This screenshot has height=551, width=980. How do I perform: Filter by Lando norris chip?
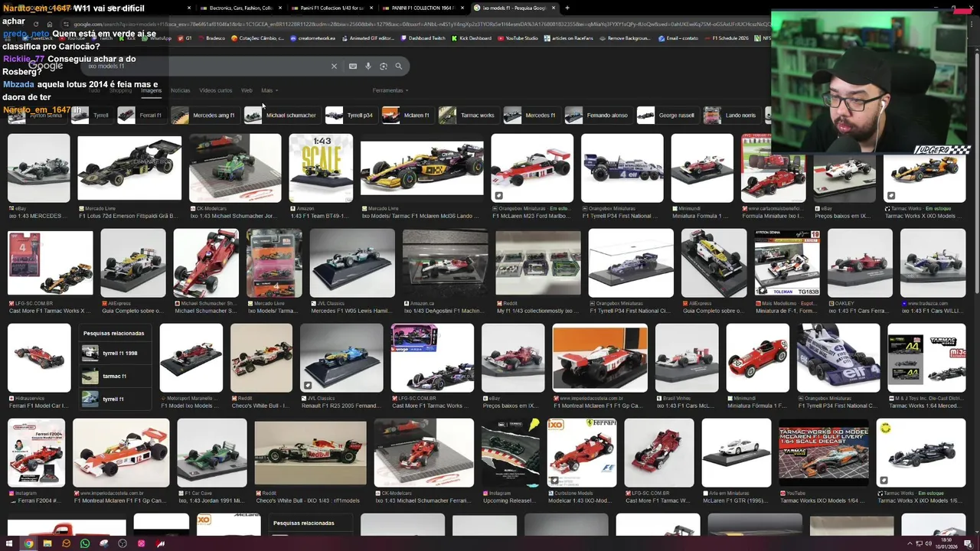730,116
